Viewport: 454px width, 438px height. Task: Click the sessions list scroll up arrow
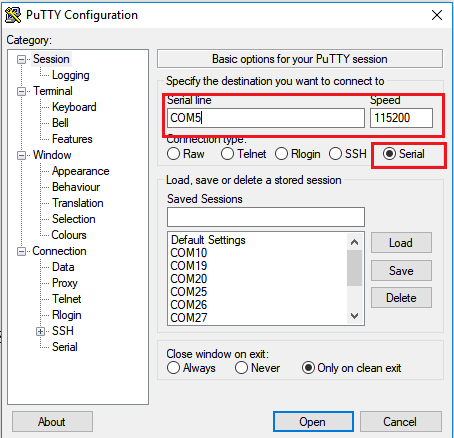[355, 242]
